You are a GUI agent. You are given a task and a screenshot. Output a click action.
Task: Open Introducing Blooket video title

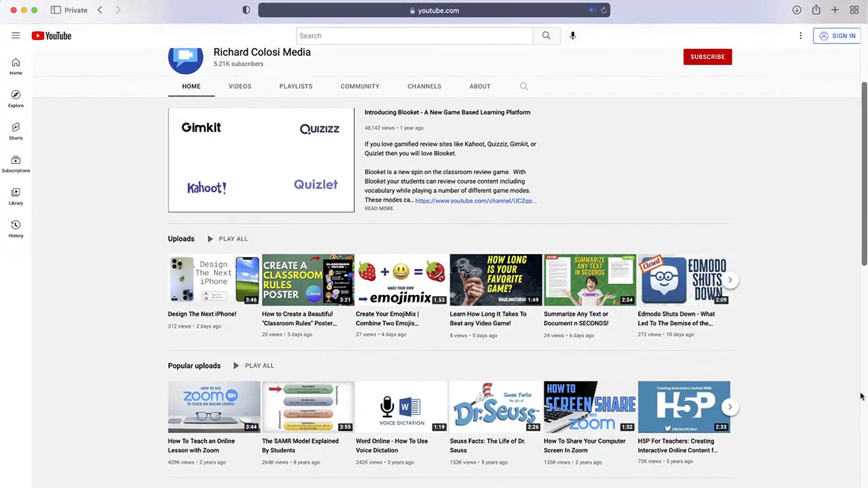click(448, 113)
